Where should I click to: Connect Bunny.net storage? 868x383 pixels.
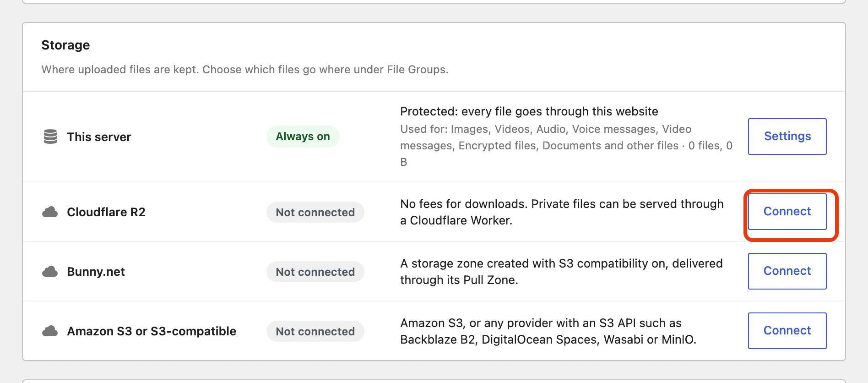coord(787,271)
